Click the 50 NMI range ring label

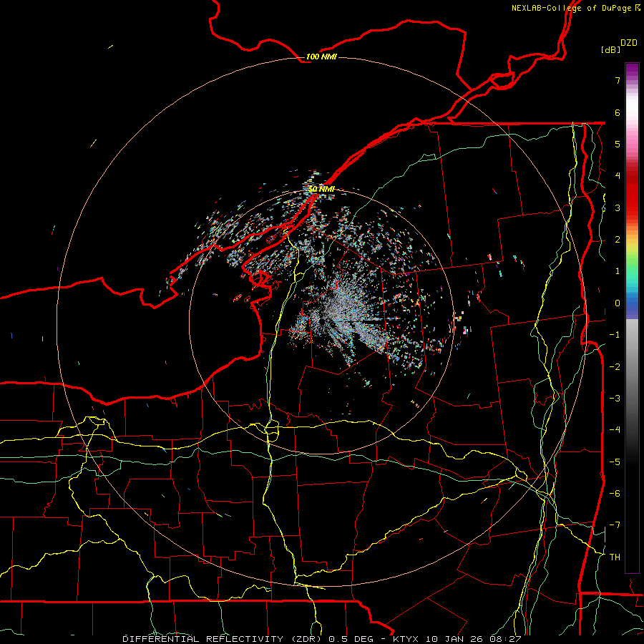[321, 189]
